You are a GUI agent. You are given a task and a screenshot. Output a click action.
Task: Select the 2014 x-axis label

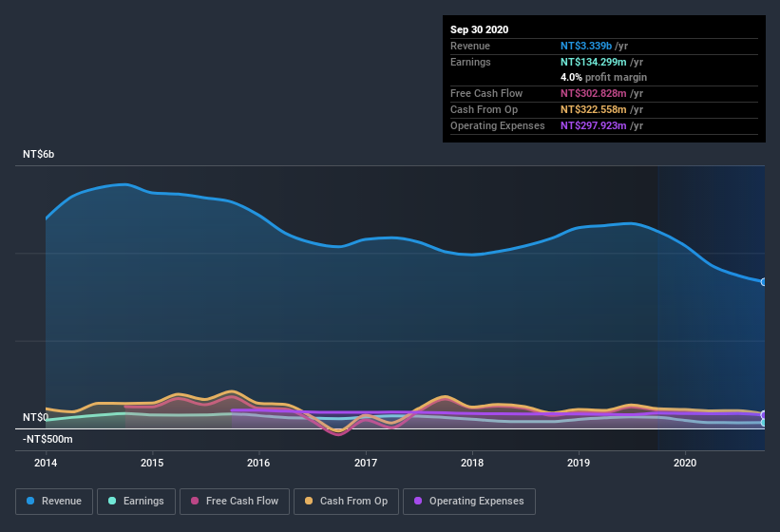coord(46,463)
